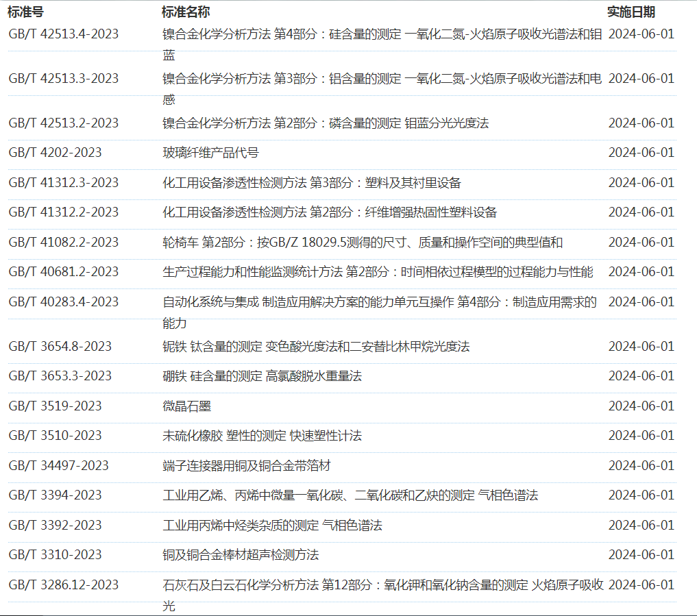Click the 实施日期 column header

(x=631, y=12)
